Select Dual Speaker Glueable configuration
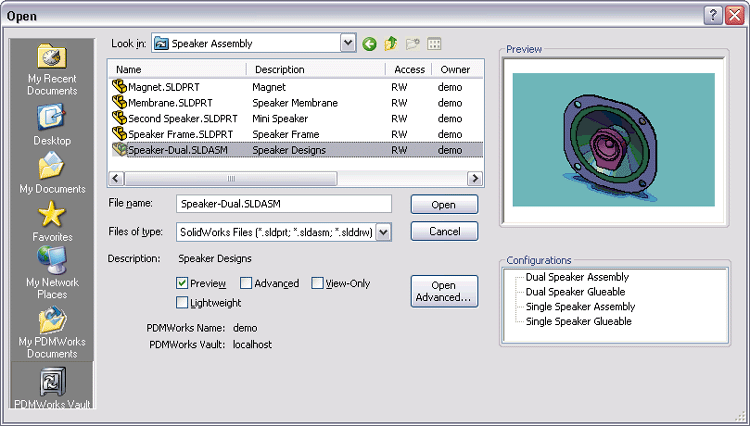 [x=575, y=292]
